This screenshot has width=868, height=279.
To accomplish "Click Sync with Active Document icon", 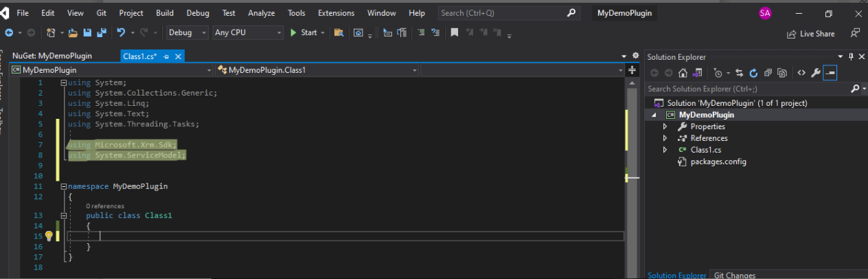I will (x=740, y=73).
